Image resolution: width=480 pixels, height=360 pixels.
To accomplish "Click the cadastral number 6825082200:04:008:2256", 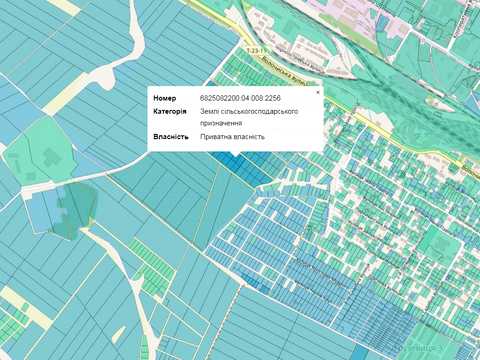I will point(240,98).
